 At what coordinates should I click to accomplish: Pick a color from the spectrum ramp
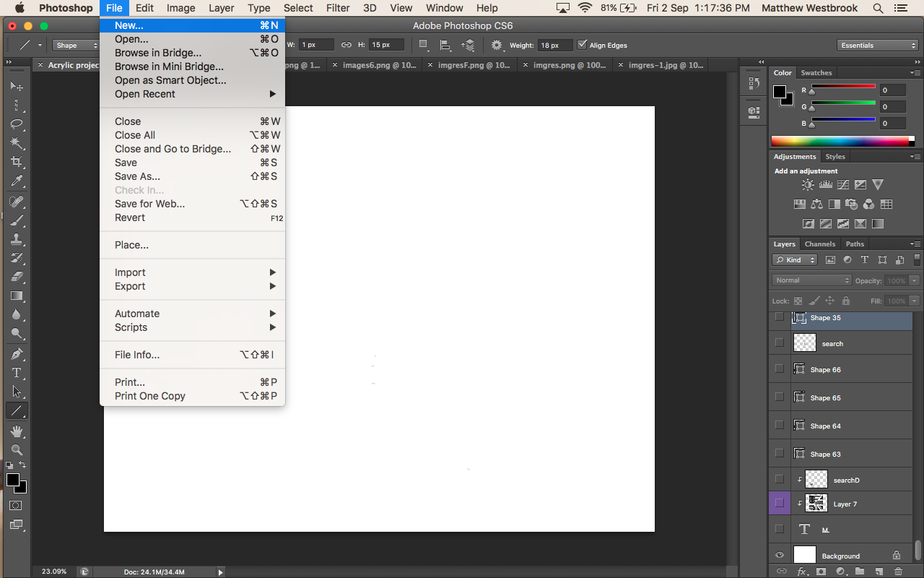pos(842,142)
